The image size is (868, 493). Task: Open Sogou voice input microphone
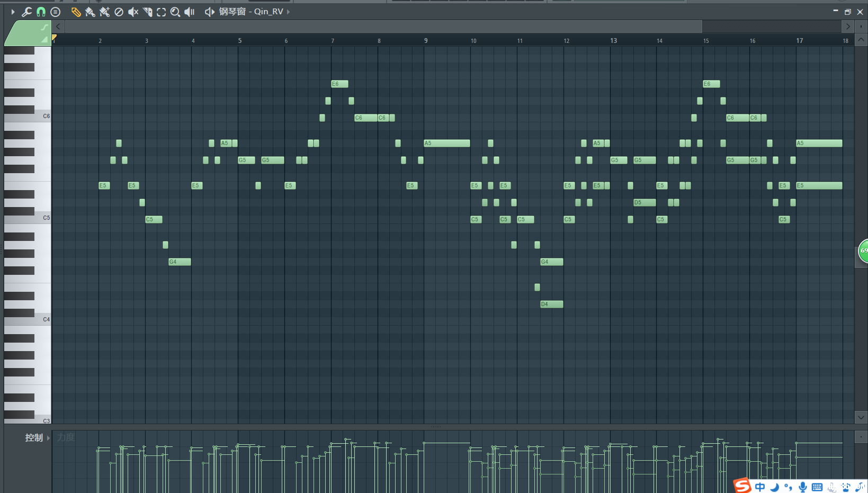tap(803, 487)
